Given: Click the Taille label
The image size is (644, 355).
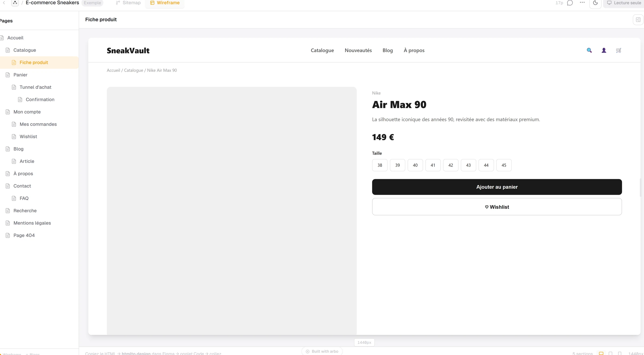Looking at the screenshot, I should (377, 153).
